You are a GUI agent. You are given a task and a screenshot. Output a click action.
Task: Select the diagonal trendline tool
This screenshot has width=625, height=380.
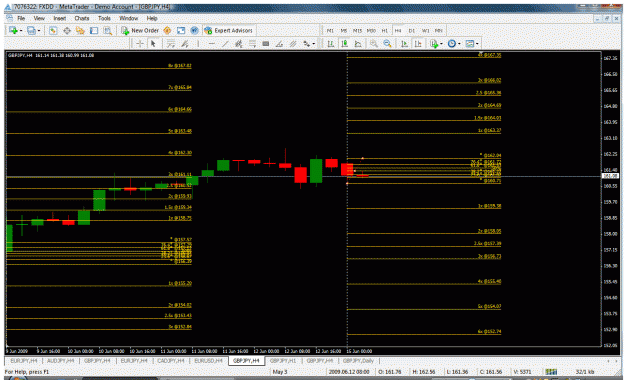225,44
